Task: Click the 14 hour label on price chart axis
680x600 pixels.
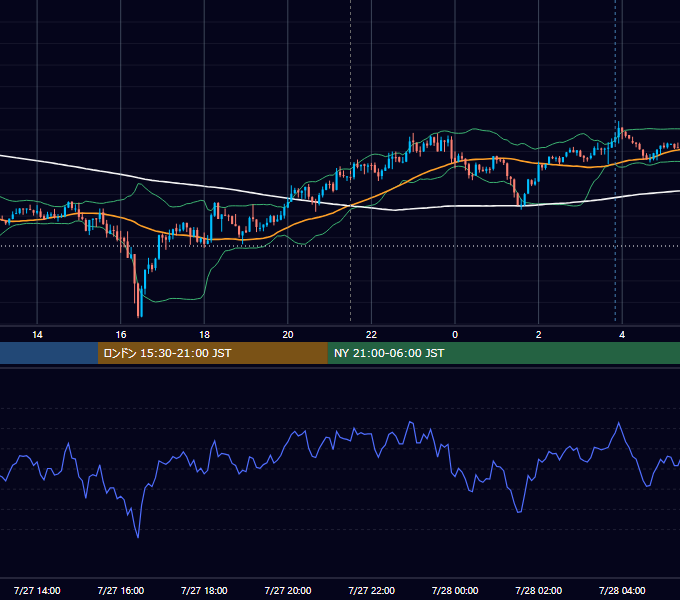Action: [37, 335]
